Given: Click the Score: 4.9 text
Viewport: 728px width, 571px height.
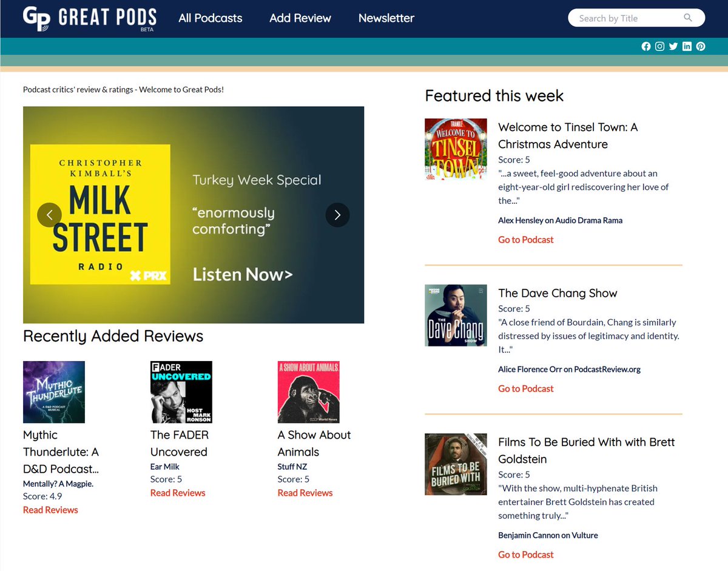Looking at the screenshot, I should 42,496.
